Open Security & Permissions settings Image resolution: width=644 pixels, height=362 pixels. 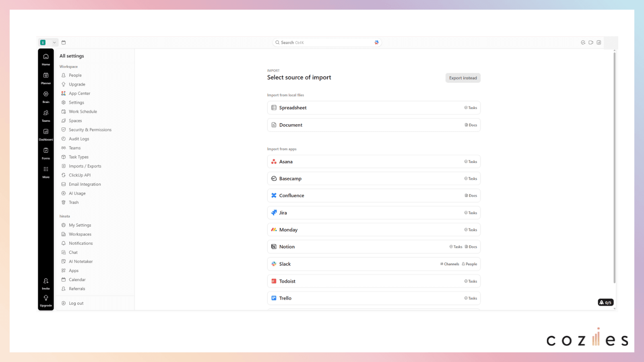(x=90, y=130)
